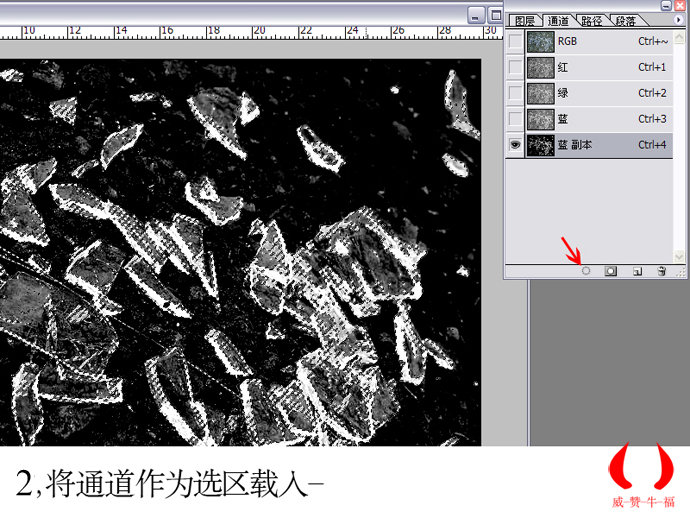Switch to the 路径 tab
This screenshot has width=690, height=518.
pyautogui.click(x=591, y=21)
